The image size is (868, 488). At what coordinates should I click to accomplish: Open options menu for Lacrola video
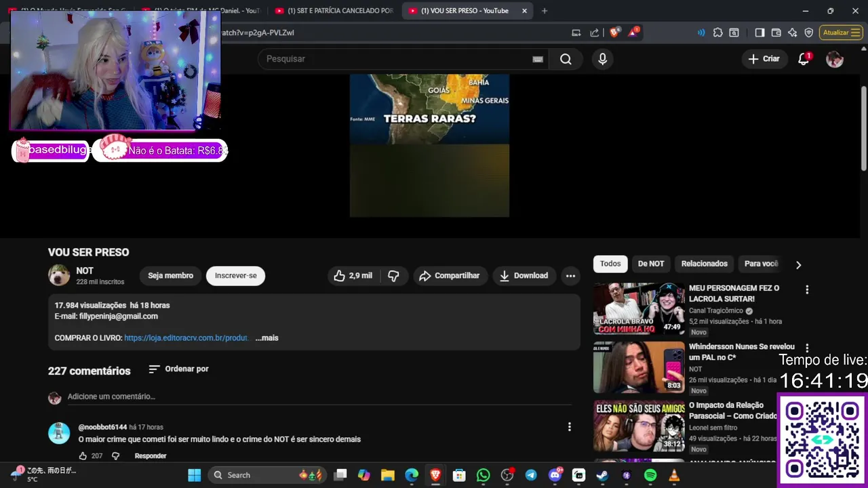tap(807, 290)
